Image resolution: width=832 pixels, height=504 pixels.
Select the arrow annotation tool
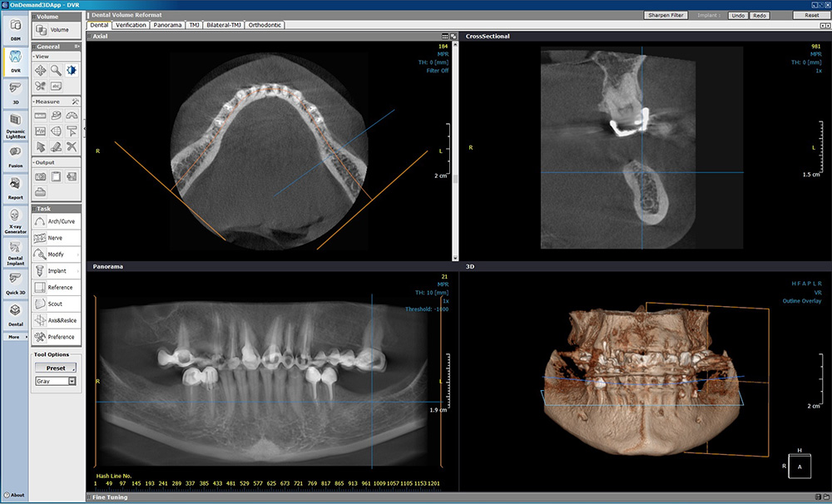pos(72,131)
